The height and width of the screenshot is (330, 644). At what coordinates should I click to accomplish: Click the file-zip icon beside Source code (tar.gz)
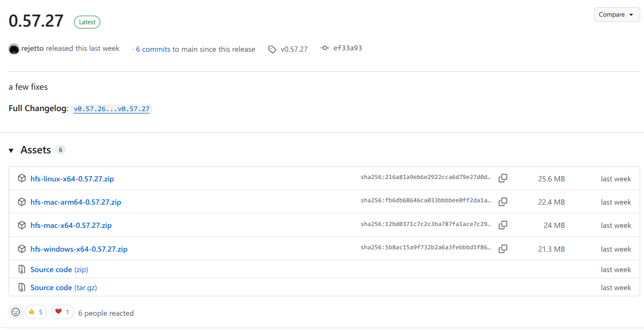pyautogui.click(x=22, y=287)
